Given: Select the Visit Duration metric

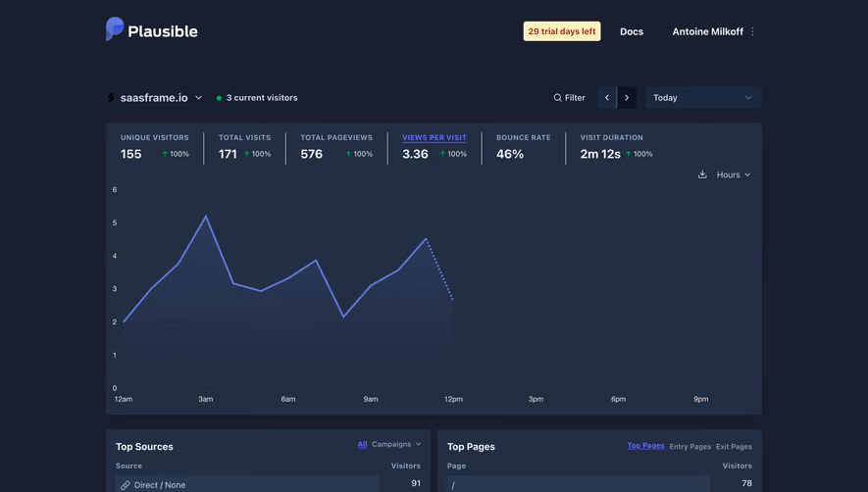Looking at the screenshot, I should 616,148.
